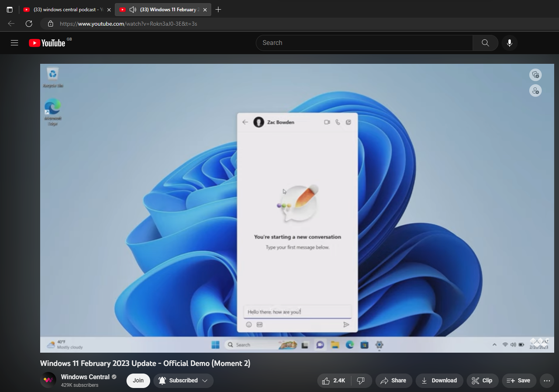Open Chat icon in video taskbar
Screen dimensions: 559x392
click(x=320, y=345)
